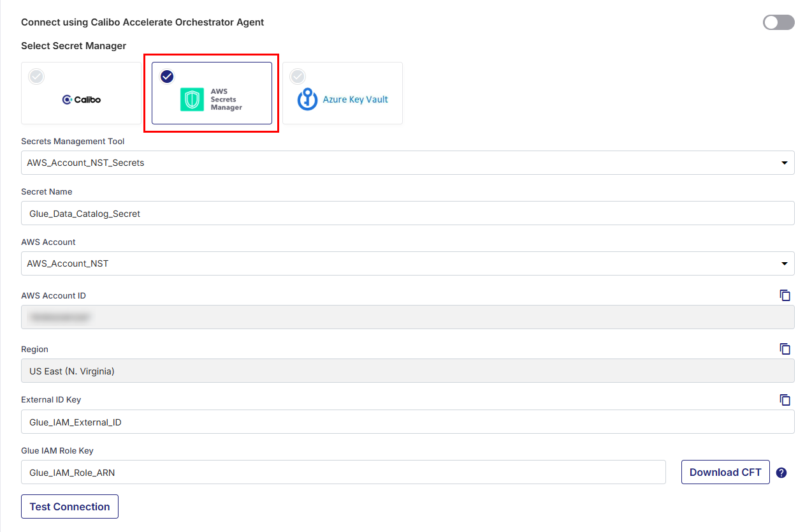
Task: Click the Calibo logo
Action: [81, 100]
